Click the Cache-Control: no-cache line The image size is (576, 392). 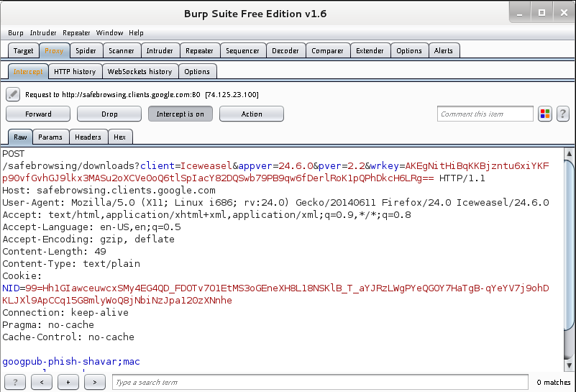click(68, 337)
